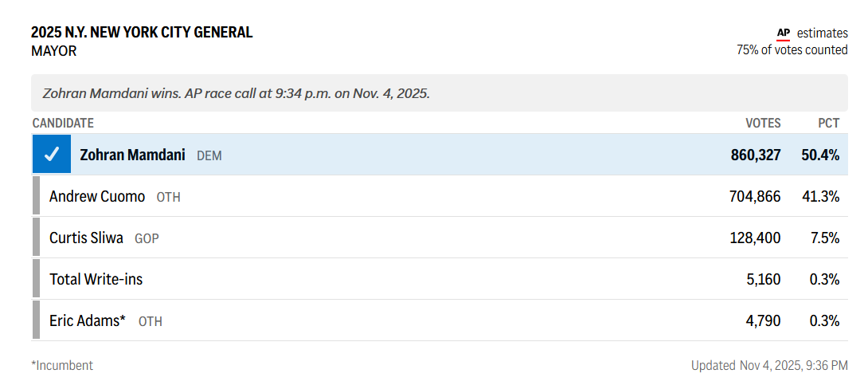Click the PCT column header
This screenshot has width=868, height=389.
tap(828, 123)
